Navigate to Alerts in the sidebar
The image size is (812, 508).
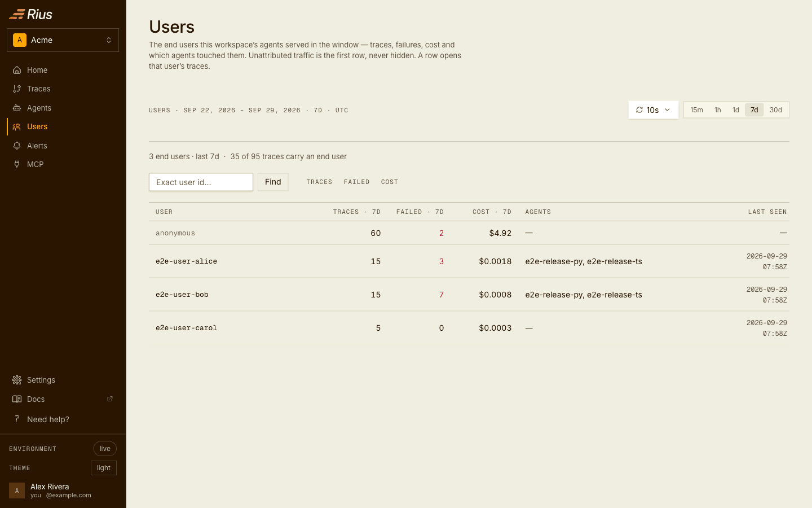coord(63,146)
